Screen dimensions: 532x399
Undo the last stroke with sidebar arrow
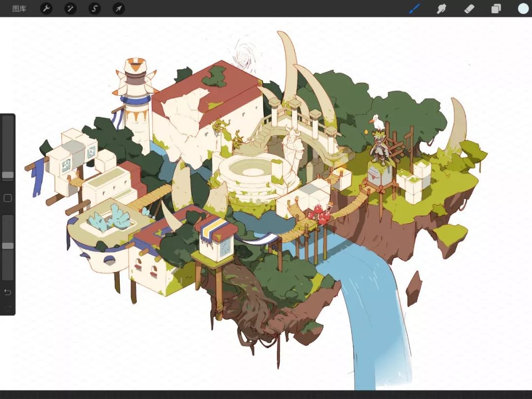[x=7, y=292]
